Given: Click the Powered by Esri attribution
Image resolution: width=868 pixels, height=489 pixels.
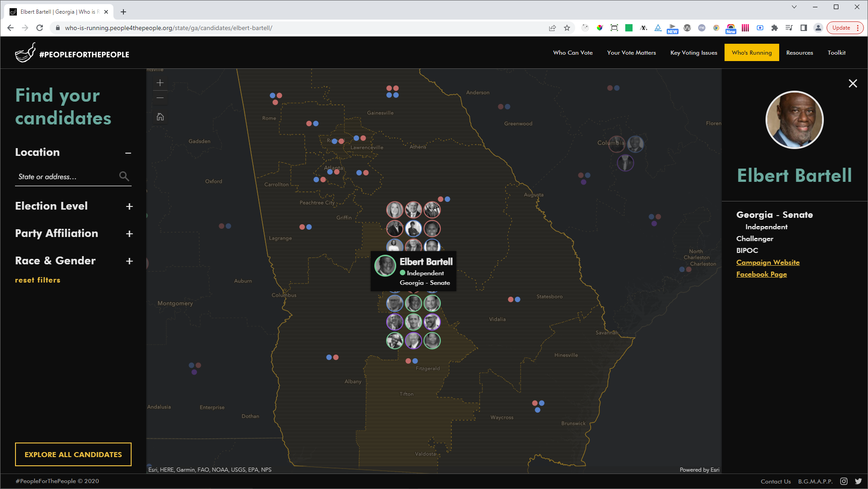Looking at the screenshot, I should coord(700,470).
